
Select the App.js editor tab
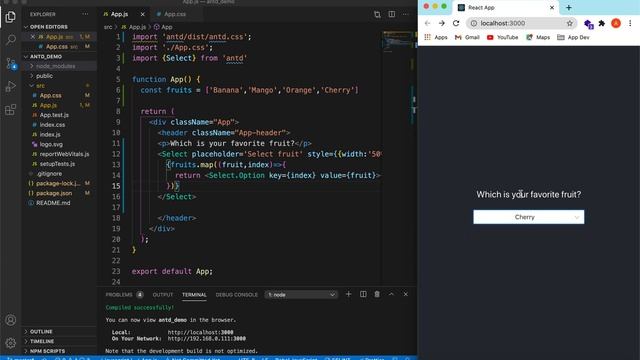(119, 14)
